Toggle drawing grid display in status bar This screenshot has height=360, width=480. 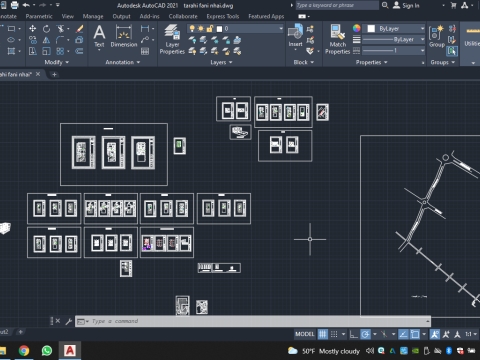[x=323, y=334]
